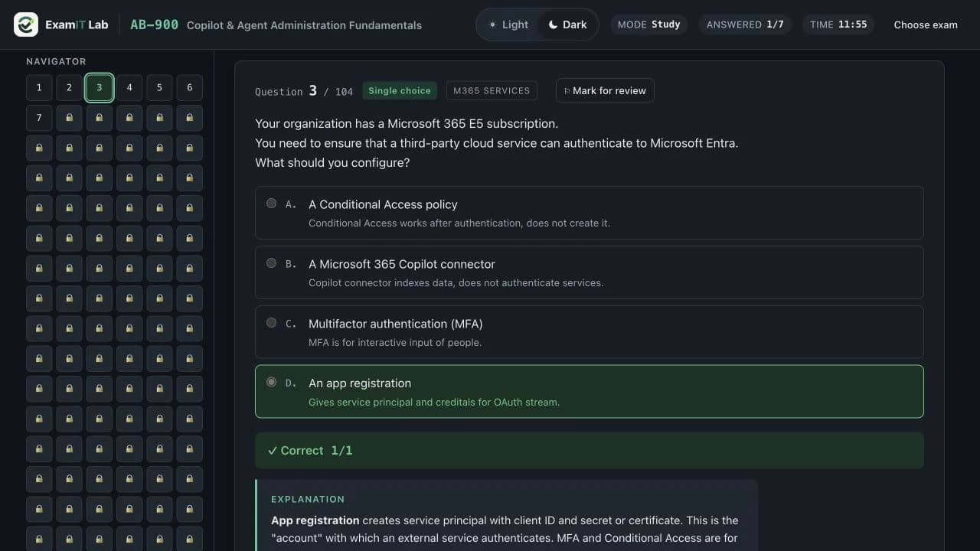Viewport: 980px width, 551px height.
Task: Click the EXPLANATION heading
Action: pyautogui.click(x=308, y=499)
